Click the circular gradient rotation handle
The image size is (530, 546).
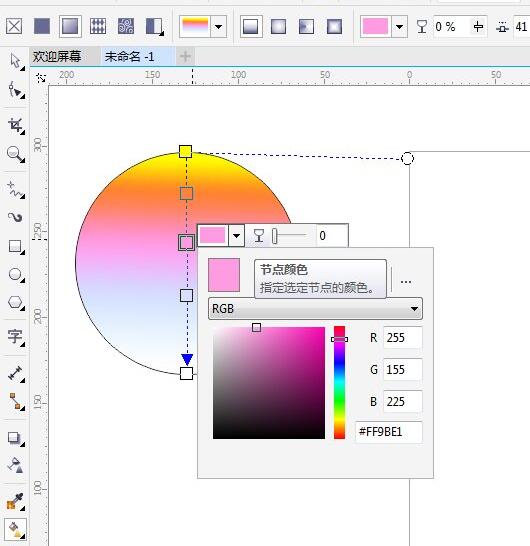(407, 158)
